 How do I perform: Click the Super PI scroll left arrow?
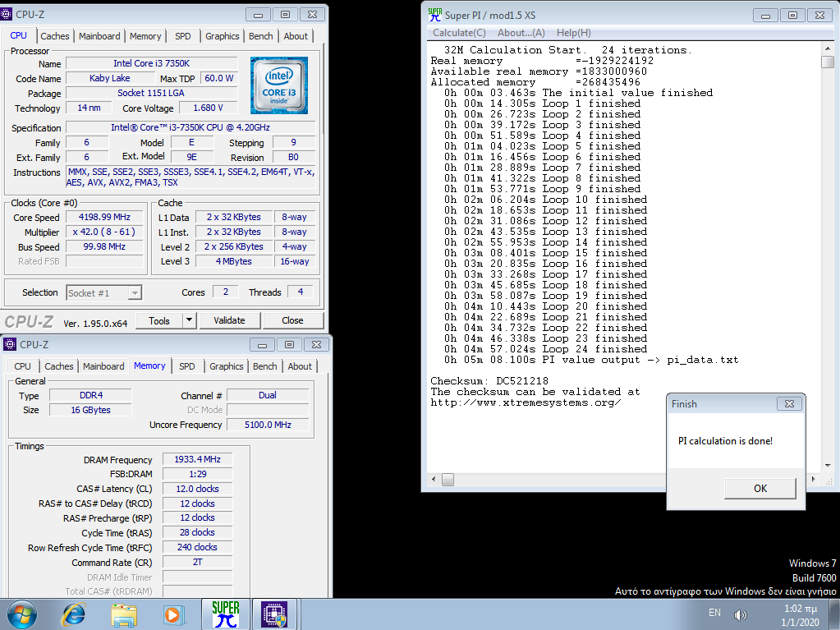tap(434, 480)
